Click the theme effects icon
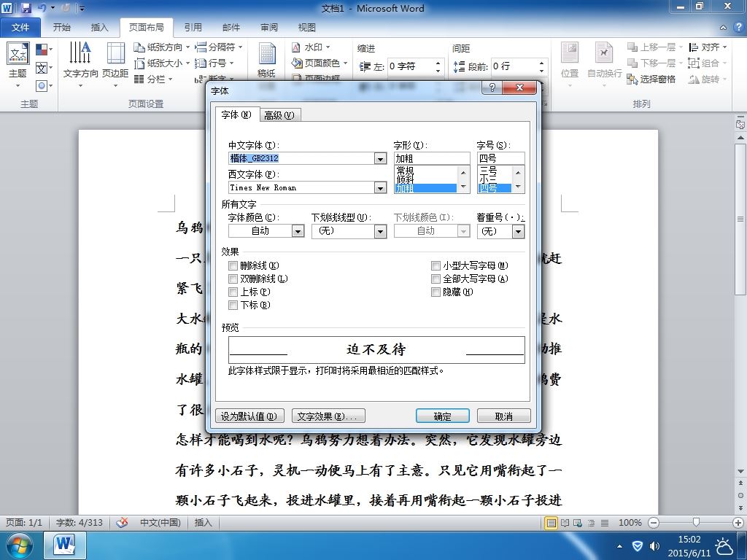 point(42,86)
